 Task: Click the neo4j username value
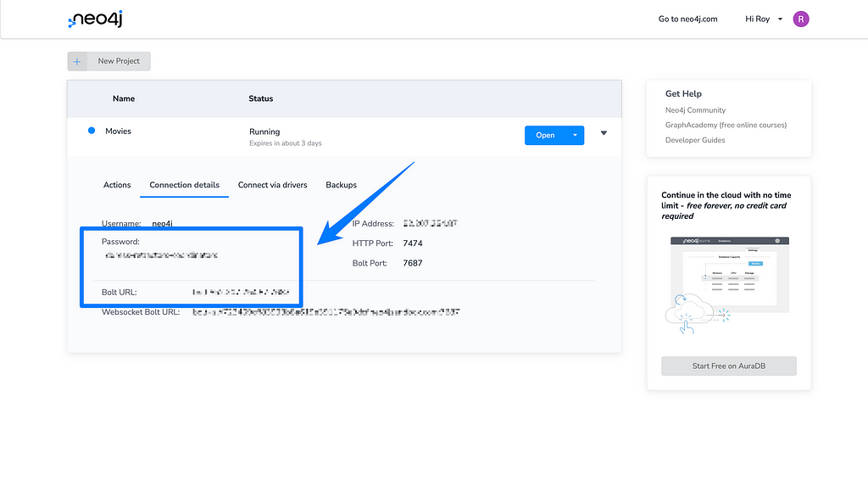tap(162, 224)
